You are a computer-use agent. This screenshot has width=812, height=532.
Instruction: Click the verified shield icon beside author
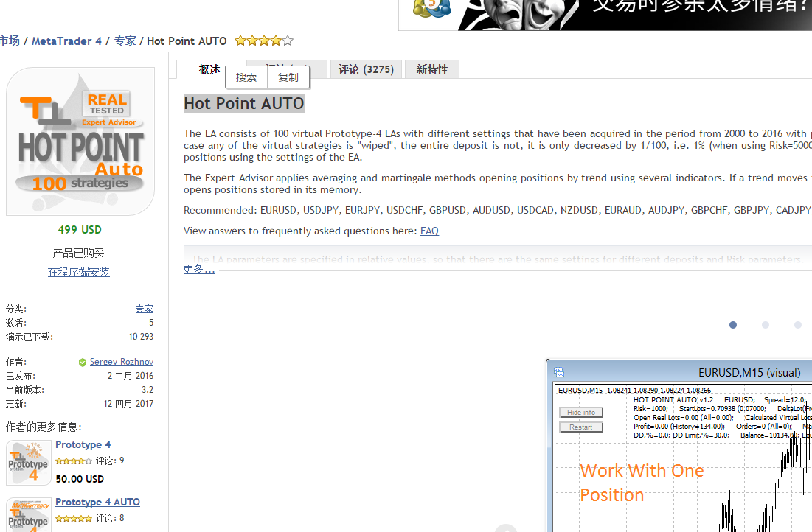(83, 363)
